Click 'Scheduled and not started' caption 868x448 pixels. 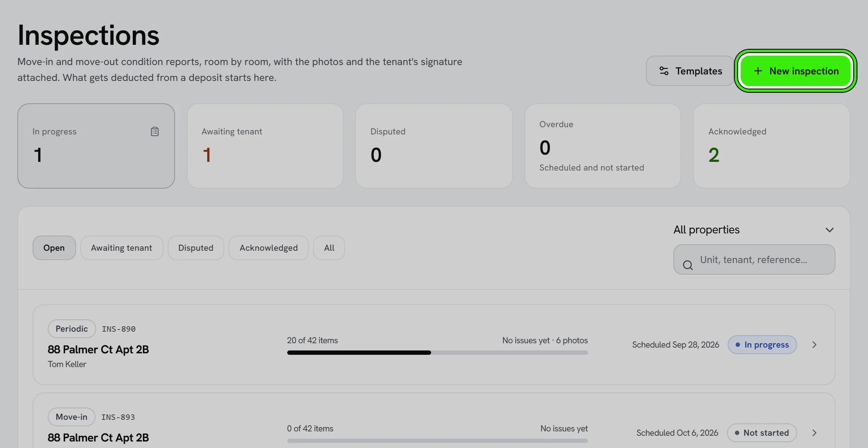pyautogui.click(x=592, y=168)
